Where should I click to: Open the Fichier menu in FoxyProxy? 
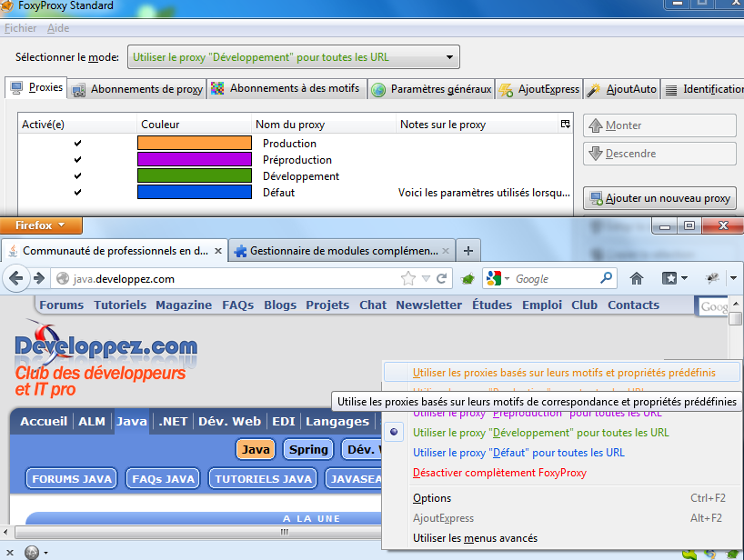coord(20,28)
